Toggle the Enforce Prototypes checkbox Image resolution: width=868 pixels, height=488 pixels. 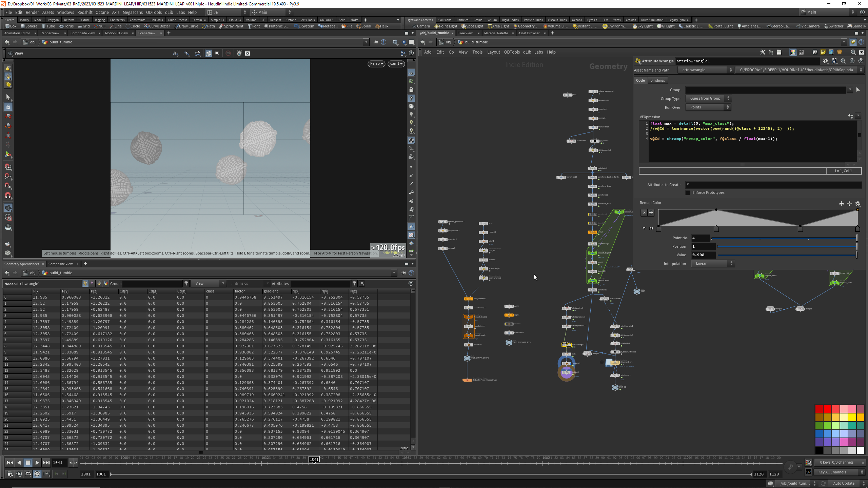pyautogui.click(x=688, y=193)
